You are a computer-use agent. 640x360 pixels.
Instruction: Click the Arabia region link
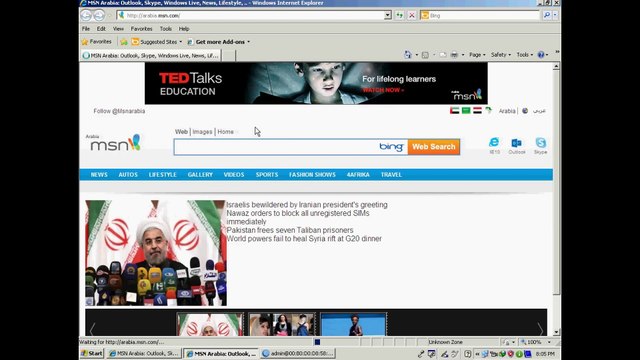click(507, 111)
